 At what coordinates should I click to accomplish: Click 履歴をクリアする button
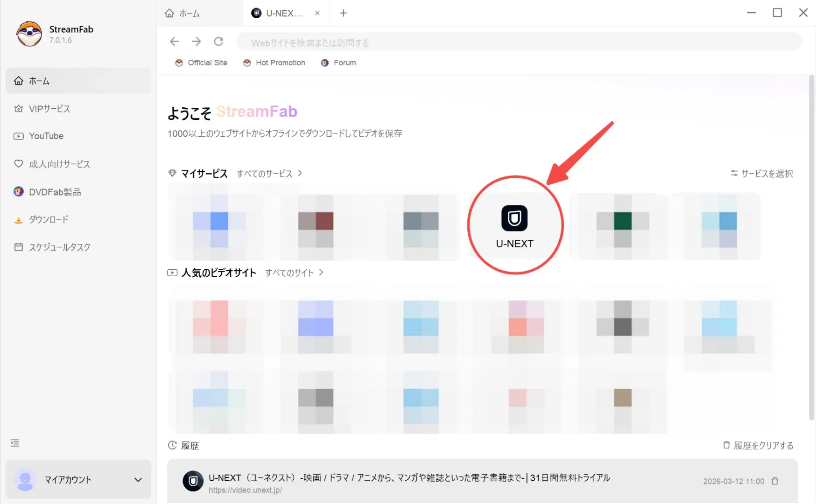(x=758, y=446)
